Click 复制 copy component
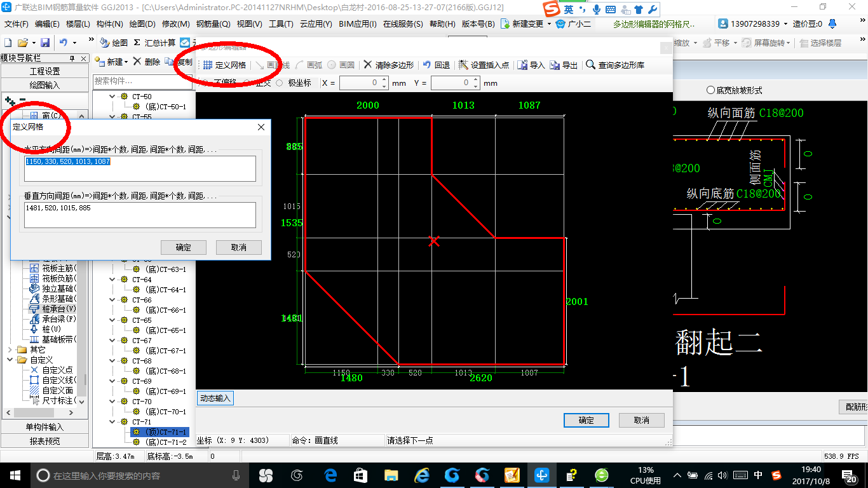This screenshot has width=868, height=488. [179, 62]
